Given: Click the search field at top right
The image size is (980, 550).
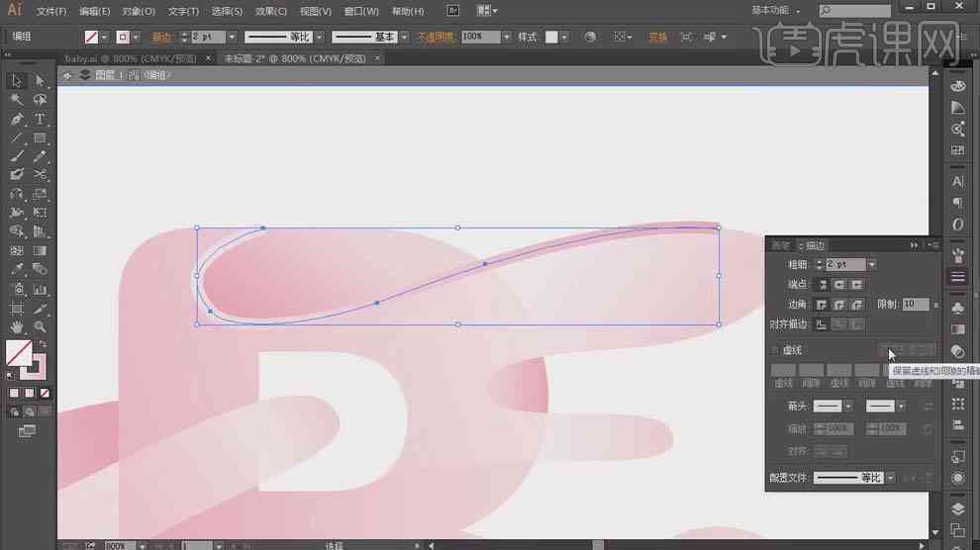Looking at the screenshot, I should (x=855, y=11).
